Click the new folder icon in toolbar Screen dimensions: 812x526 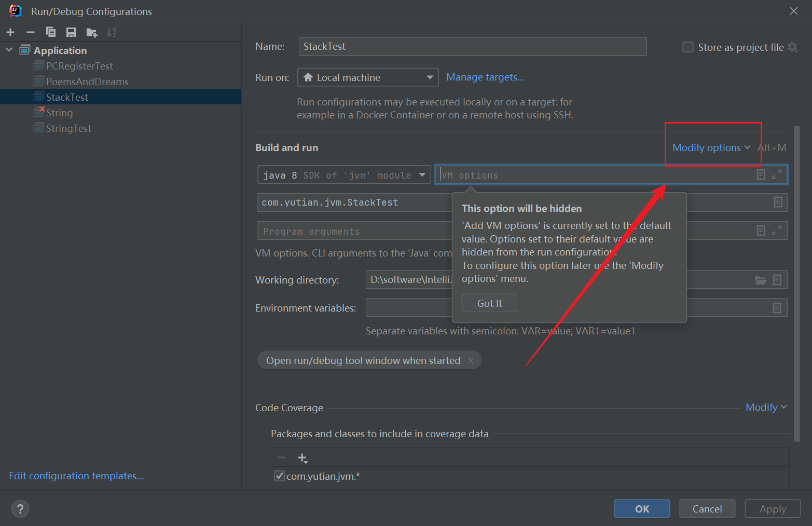tap(92, 33)
